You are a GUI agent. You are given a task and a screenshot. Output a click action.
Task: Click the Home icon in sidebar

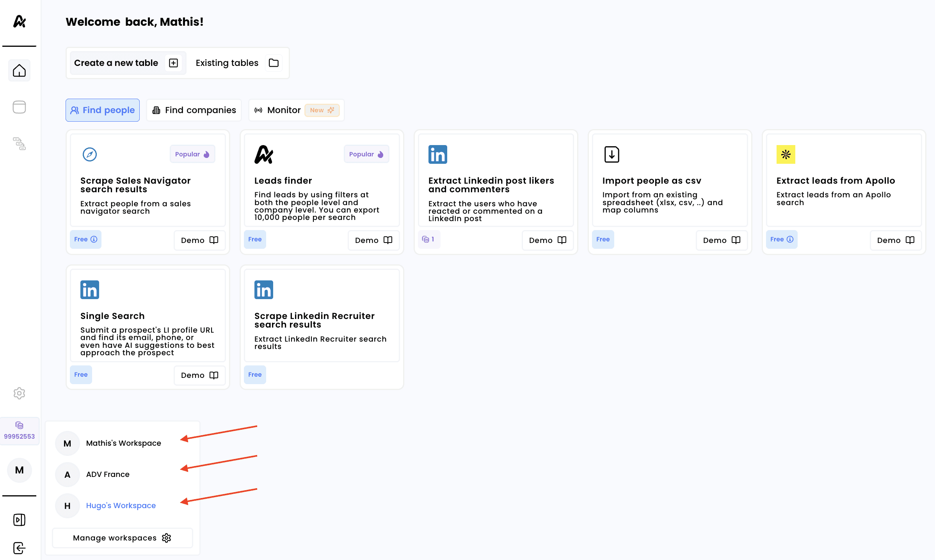click(19, 71)
